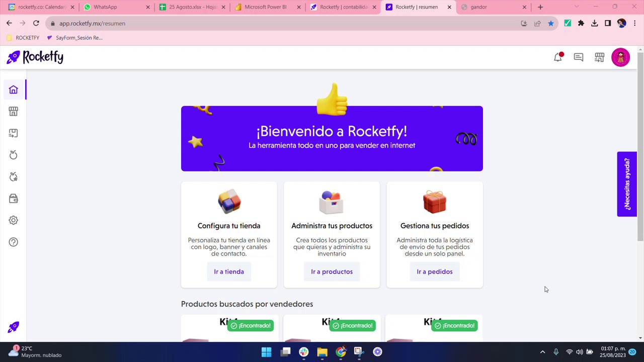The image size is (644, 362).
Task: Click the address bar showing app.rocketfy.mx/resumen
Action: [302, 23]
